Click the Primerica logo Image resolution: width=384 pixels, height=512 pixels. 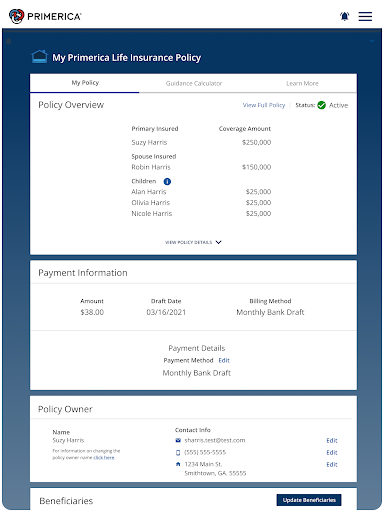point(45,16)
